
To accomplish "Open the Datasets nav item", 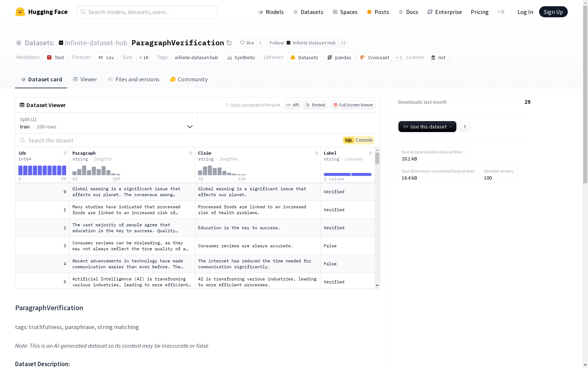I will (x=308, y=12).
